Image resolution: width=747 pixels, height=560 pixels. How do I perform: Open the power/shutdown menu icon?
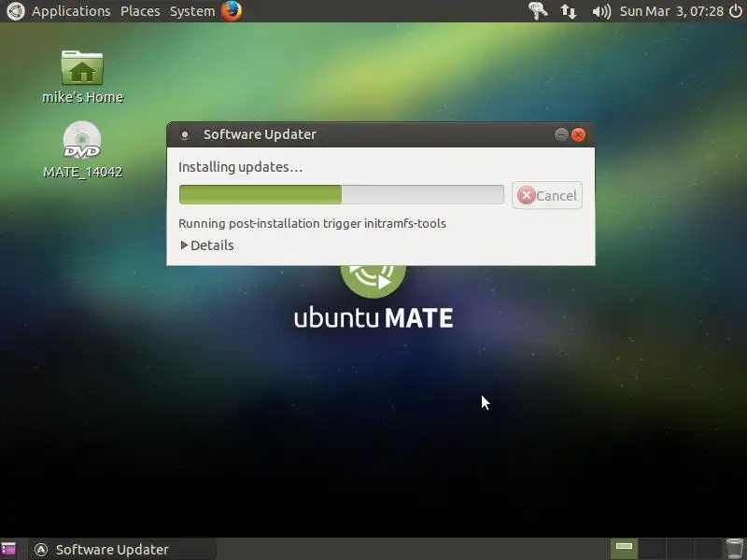tap(736, 11)
